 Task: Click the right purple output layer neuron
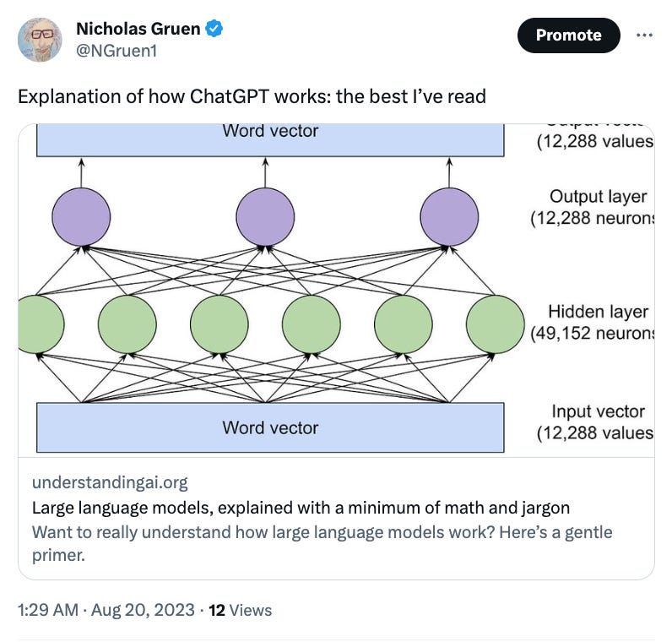449,216
